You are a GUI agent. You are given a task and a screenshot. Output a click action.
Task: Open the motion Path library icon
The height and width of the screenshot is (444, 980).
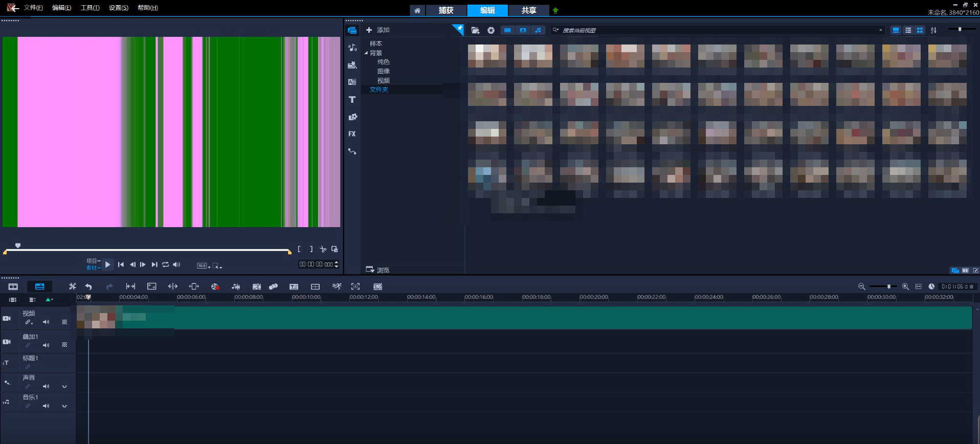coord(352,151)
